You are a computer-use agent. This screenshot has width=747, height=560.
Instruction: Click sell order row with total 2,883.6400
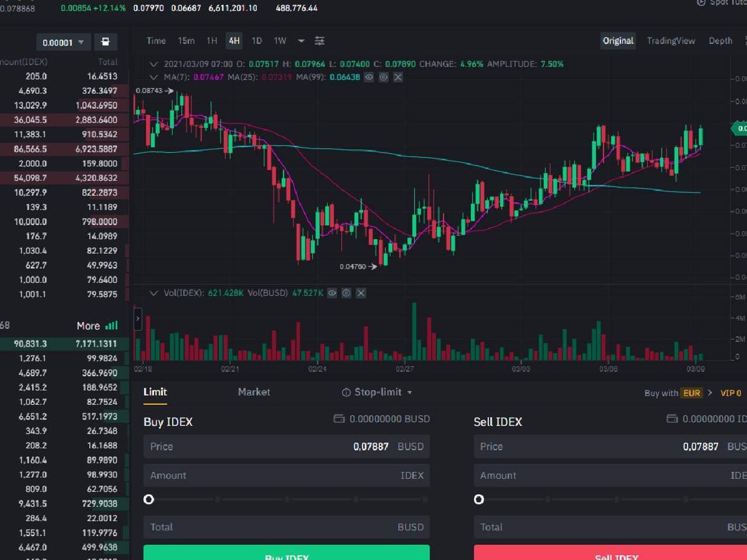(64, 120)
